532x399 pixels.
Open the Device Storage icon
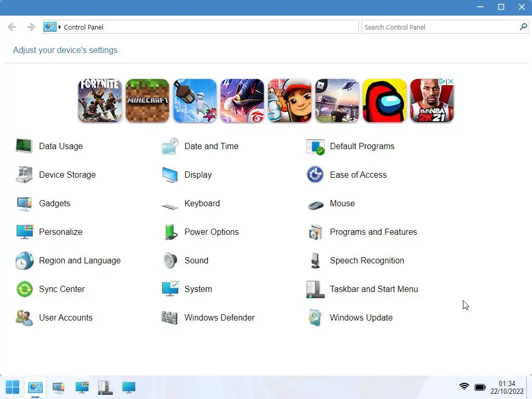pos(24,175)
